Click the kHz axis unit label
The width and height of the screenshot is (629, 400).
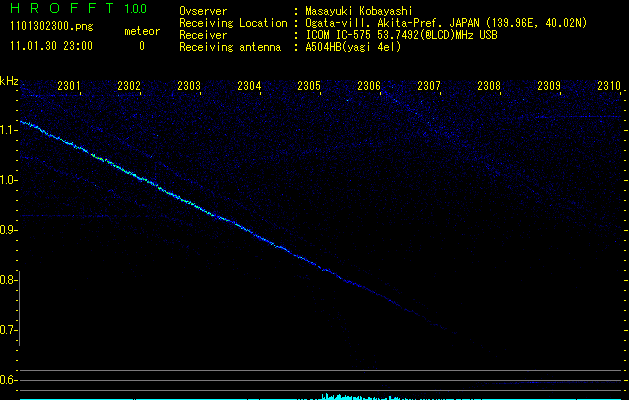point(9,81)
